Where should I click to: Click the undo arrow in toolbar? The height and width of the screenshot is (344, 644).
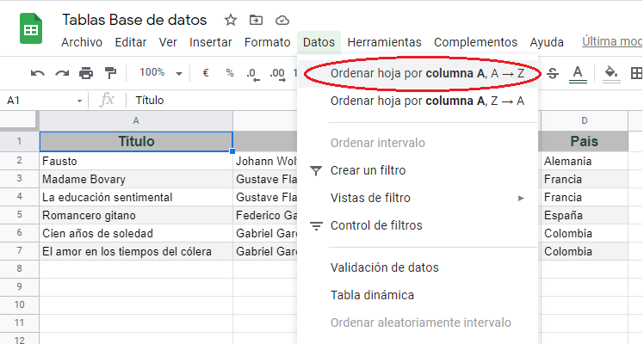[x=38, y=73]
